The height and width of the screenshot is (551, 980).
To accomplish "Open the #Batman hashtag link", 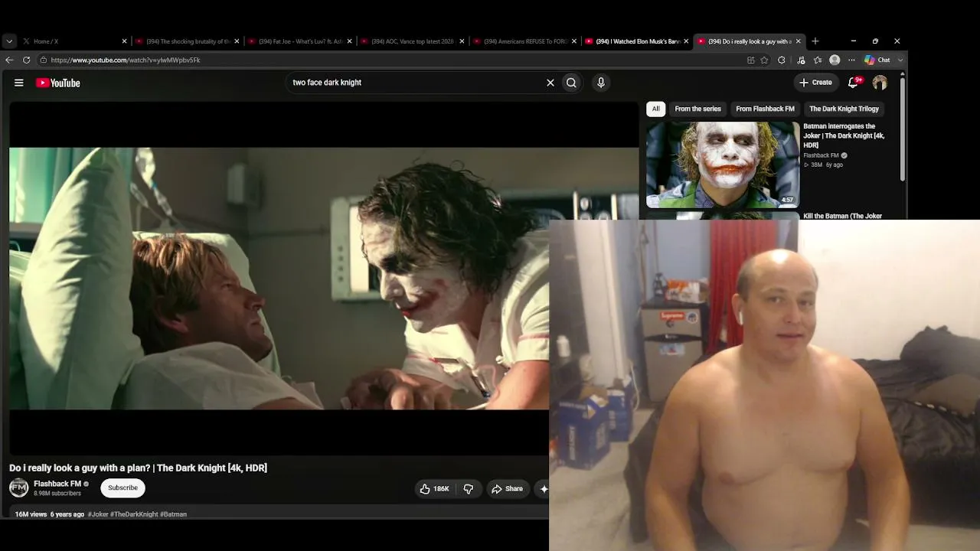I will 174,514.
